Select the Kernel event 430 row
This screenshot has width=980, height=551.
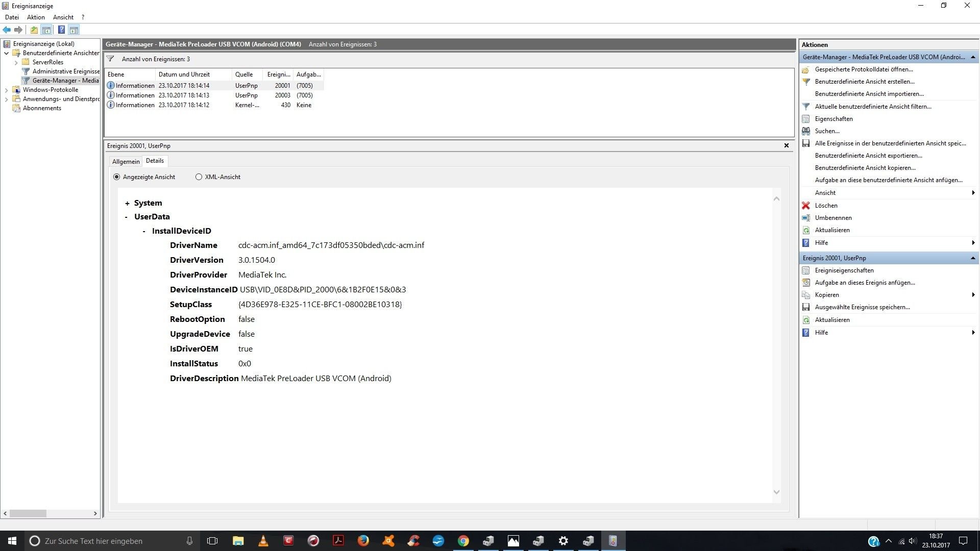(214, 105)
